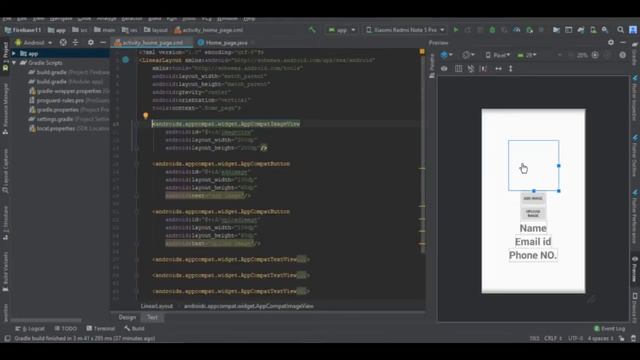Image resolution: width=640 pixels, height=360 pixels.
Task: Click the user account avatar icon
Action: pos(633,30)
